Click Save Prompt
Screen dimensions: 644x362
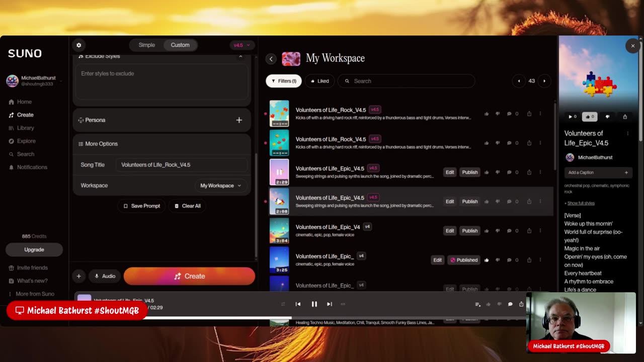point(141,206)
